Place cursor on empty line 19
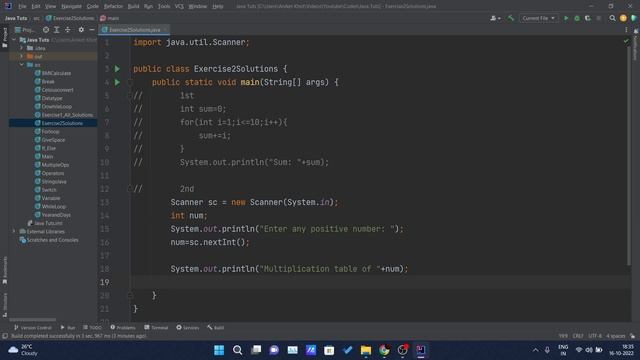 [x=380, y=282]
